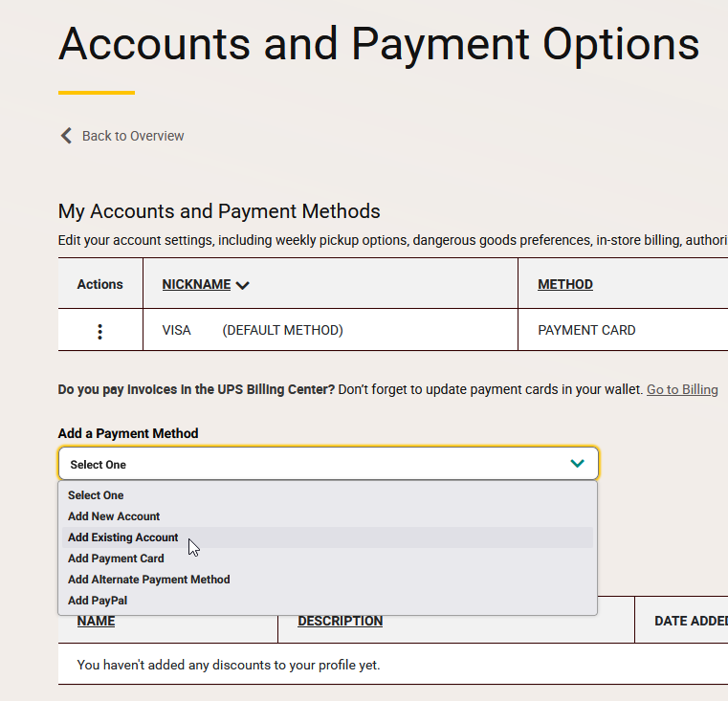Go back via Back to Overview link
Viewport: 728px width, 701px height.
tap(132, 136)
